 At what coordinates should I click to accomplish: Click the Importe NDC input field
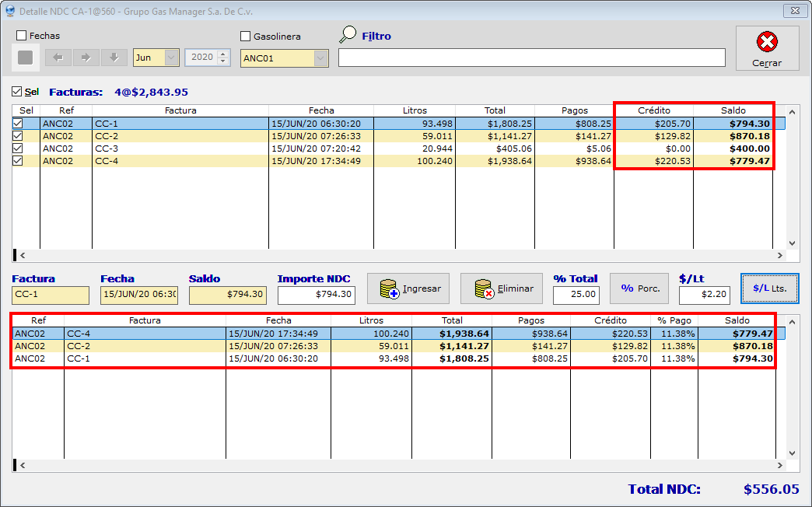point(317,295)
